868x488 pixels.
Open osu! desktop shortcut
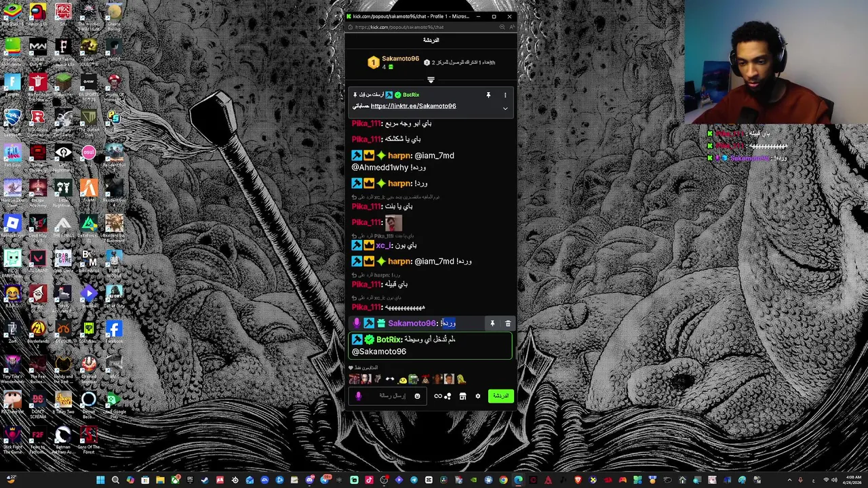89,156
